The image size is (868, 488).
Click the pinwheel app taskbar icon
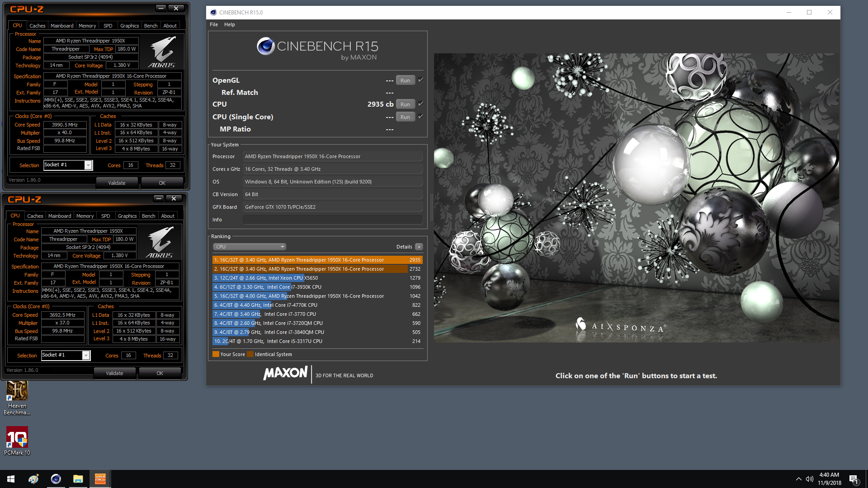pos(33,479)
